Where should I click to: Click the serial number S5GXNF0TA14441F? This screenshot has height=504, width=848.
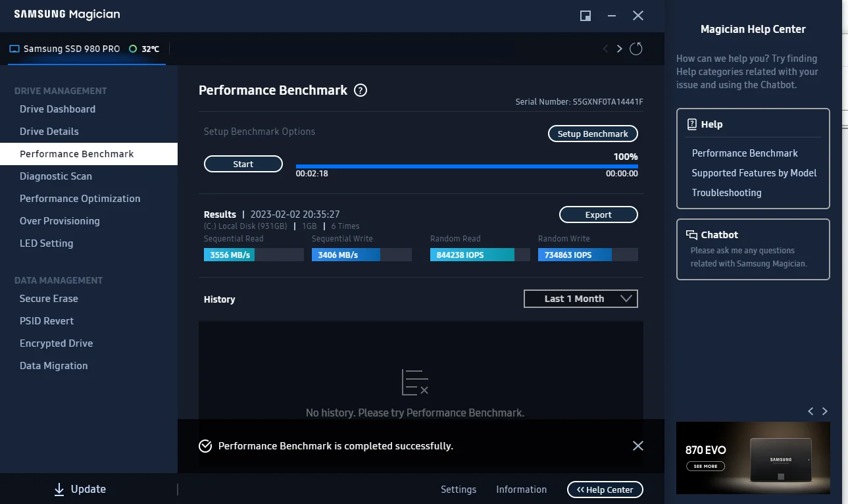[608, 102]
